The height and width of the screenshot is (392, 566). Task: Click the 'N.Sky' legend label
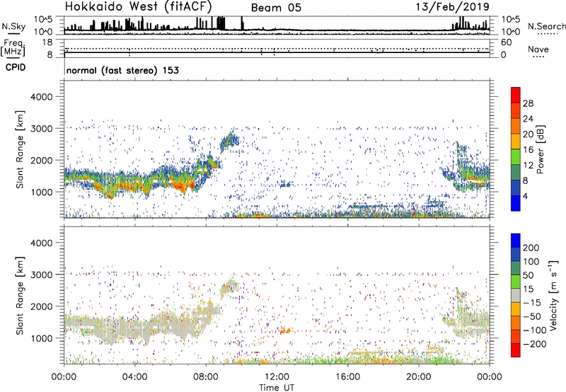point(13,26)
